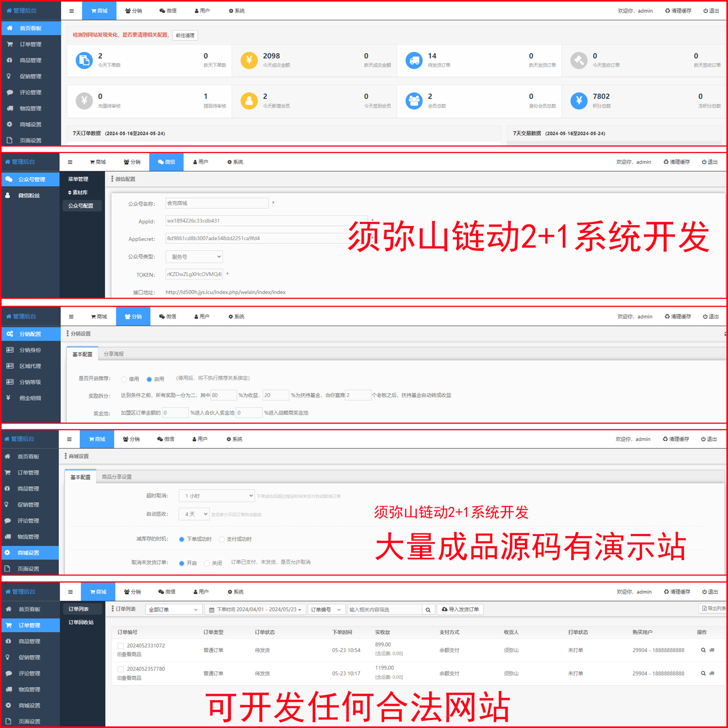Select the 微信粉丝 fans sidebar icon
This screenshot has height=728, width=728.
pos(7,196)
